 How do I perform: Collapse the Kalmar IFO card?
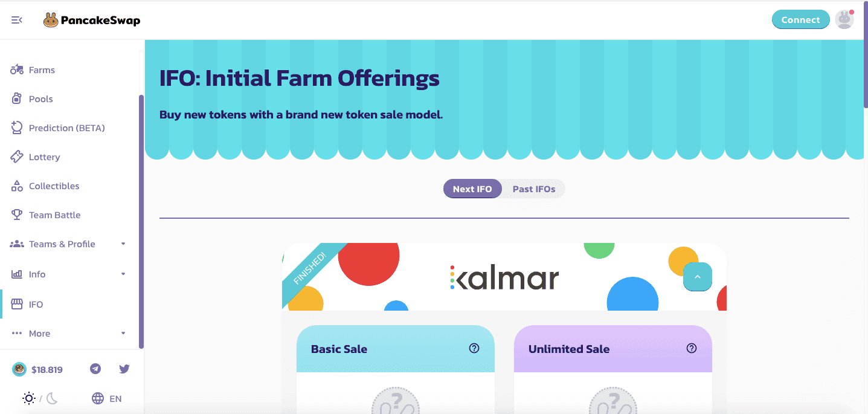point(698,277)
